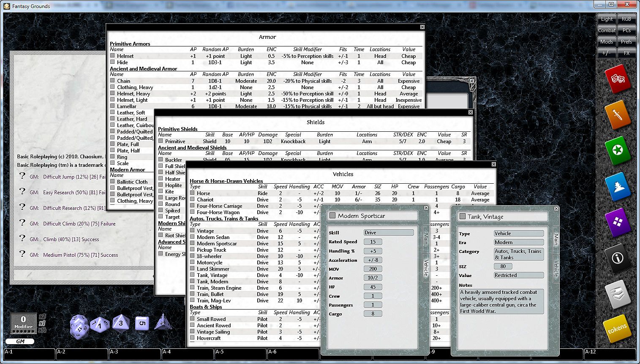Toggle the x½ multiplier
The height and width of the screenshot is (364, 640).
coord(42,330)
